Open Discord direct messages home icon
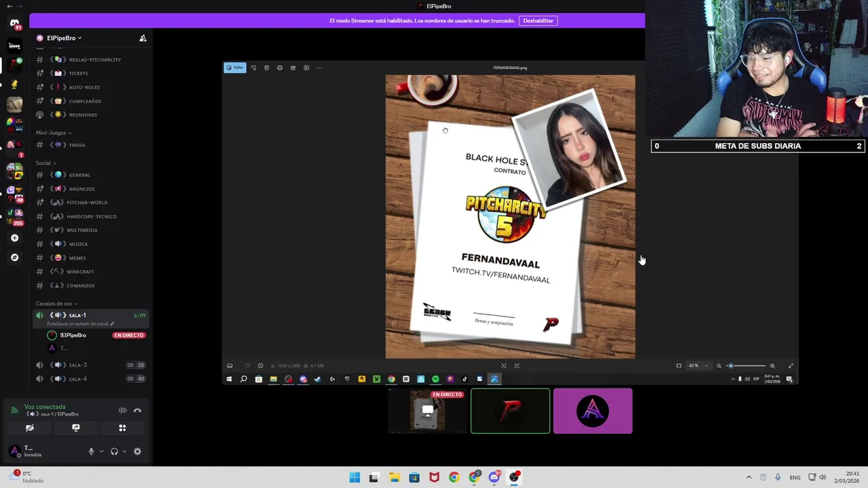The width and height of the screenshot is (868, 488). pos(15,24)
